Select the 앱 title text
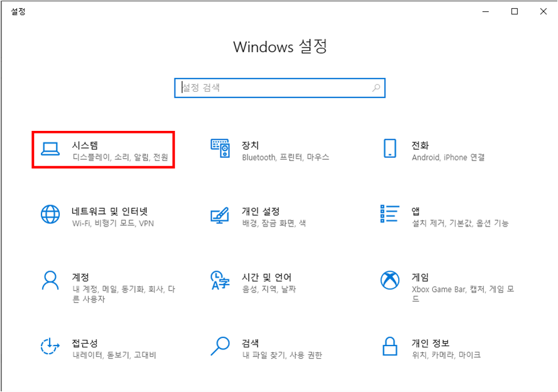 point(416,211)
